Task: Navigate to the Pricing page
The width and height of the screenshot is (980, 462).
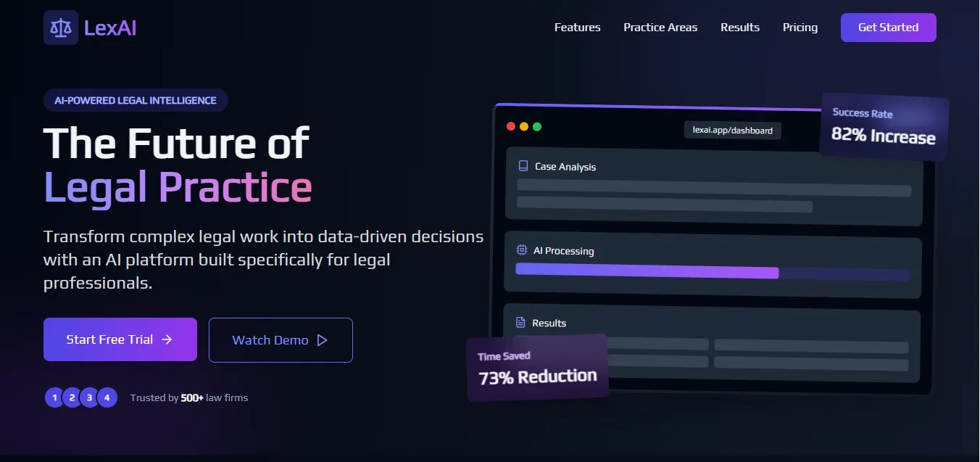Action: [800, 28]
